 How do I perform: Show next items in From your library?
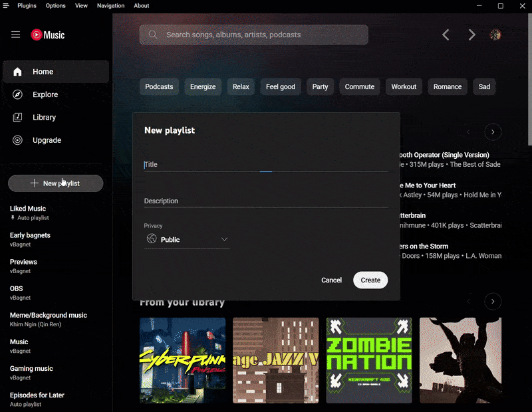(x=493, y=302)
